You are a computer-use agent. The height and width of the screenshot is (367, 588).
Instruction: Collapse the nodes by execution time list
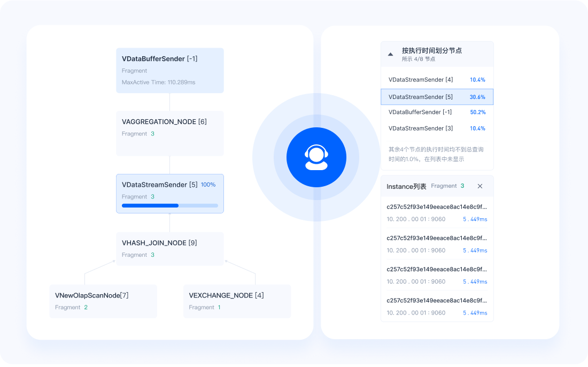coord(390,54)
